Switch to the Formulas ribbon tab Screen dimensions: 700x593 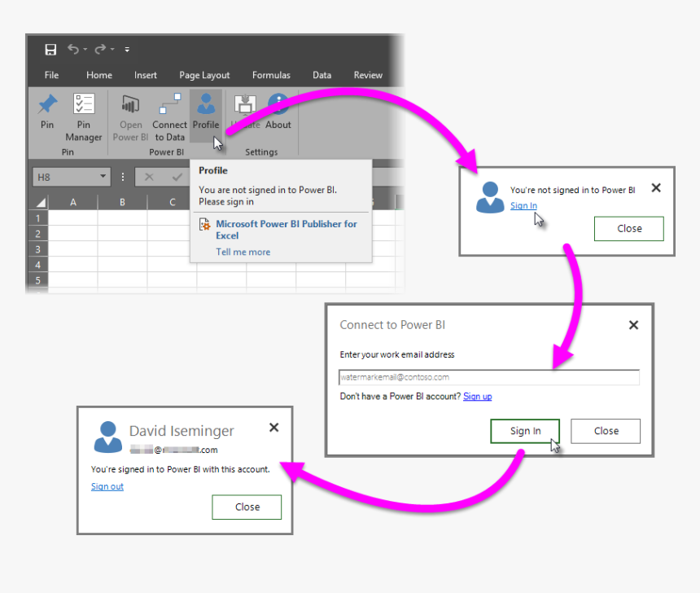pyautogui.click(x=271, y=75)
